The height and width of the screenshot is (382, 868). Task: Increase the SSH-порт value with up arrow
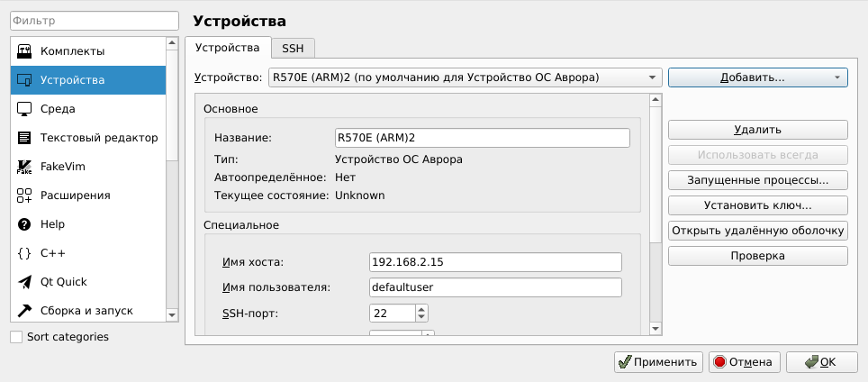pyautogui.click(x=421, y=309)
